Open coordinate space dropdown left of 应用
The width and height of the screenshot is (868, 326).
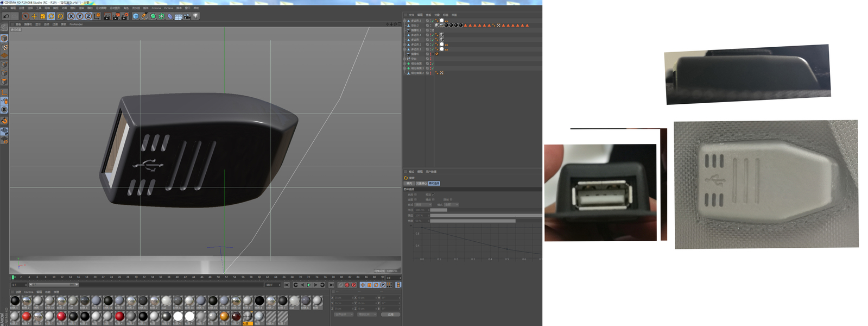(344, 315)
